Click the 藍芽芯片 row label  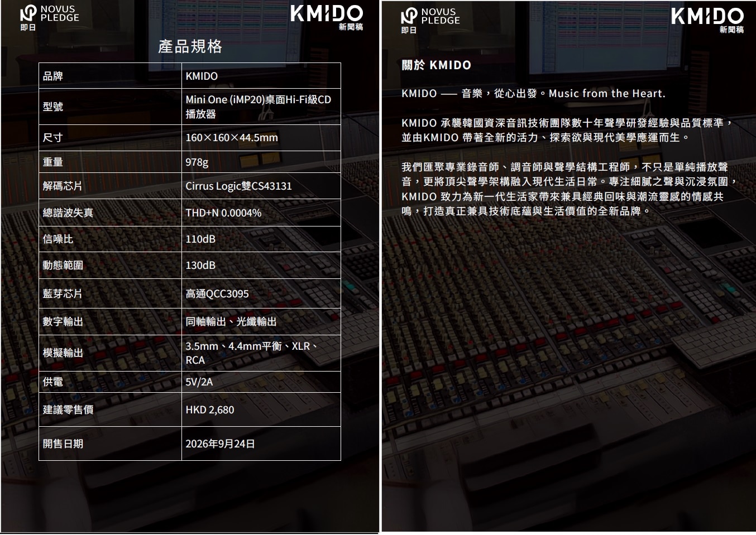click(x=63, y=293)
